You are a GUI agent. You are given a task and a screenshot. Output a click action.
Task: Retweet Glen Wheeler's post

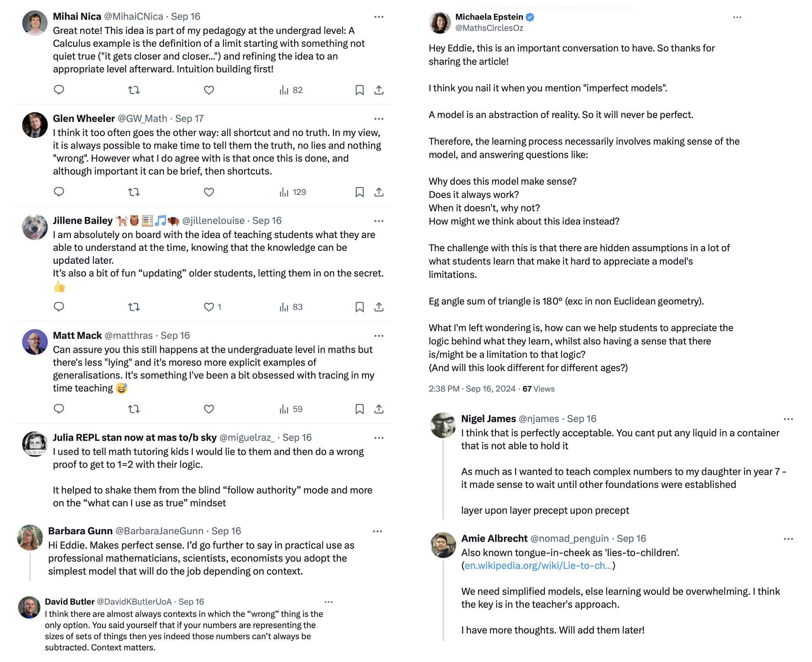tap(134, 192)
